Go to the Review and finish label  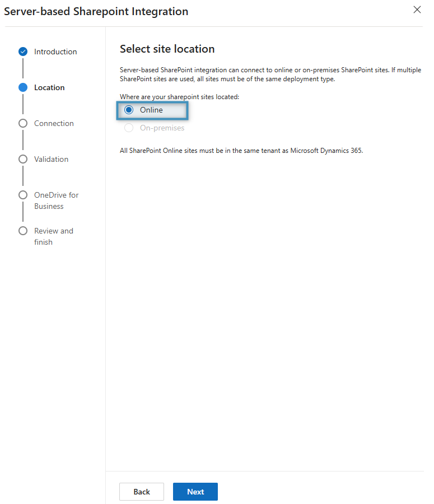click(x=54, y=236)
